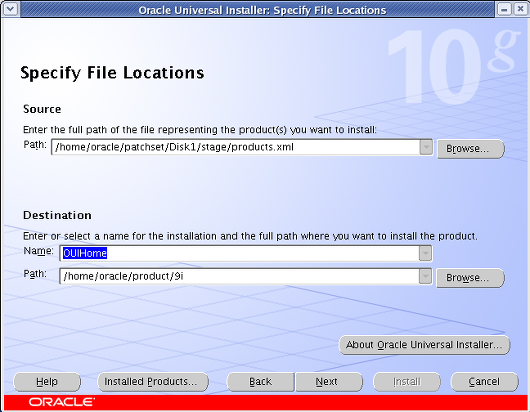Image resolution: width=530 pixels, height=412 pixels.
Task: Open the Help button
Action: [47, 382]
